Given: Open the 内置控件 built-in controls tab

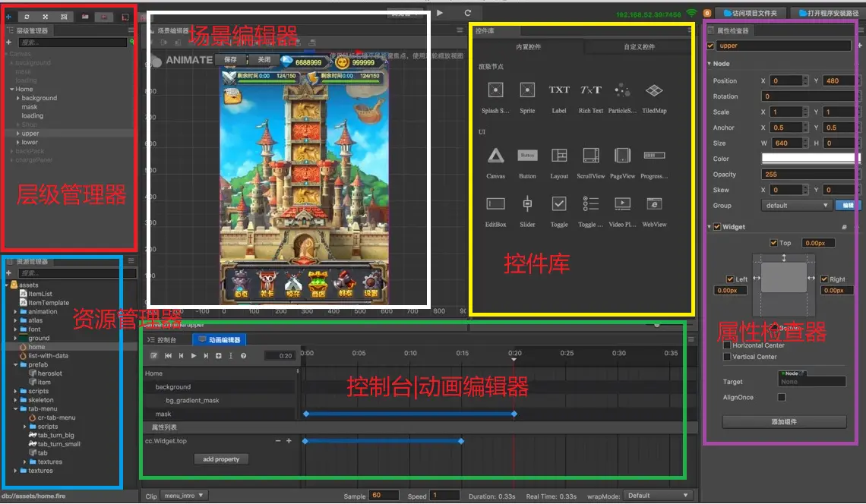Looking at the screenshot, I should [x=528, y=47].
